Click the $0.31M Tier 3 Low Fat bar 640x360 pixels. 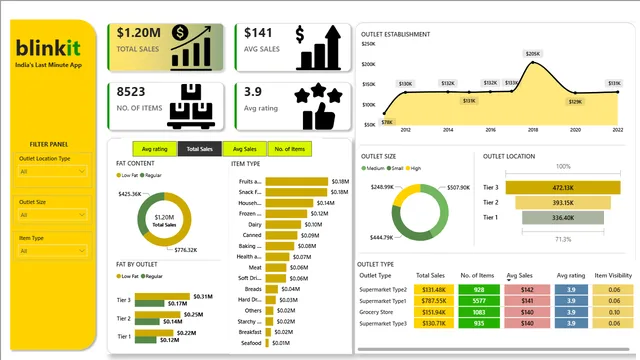point(162,296)
